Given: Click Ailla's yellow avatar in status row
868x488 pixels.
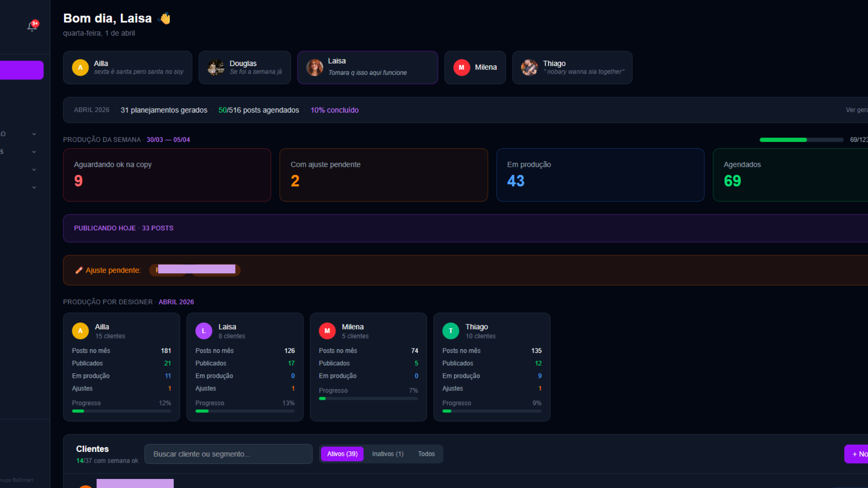Looking at the screenshot, I should click(80, 67).
